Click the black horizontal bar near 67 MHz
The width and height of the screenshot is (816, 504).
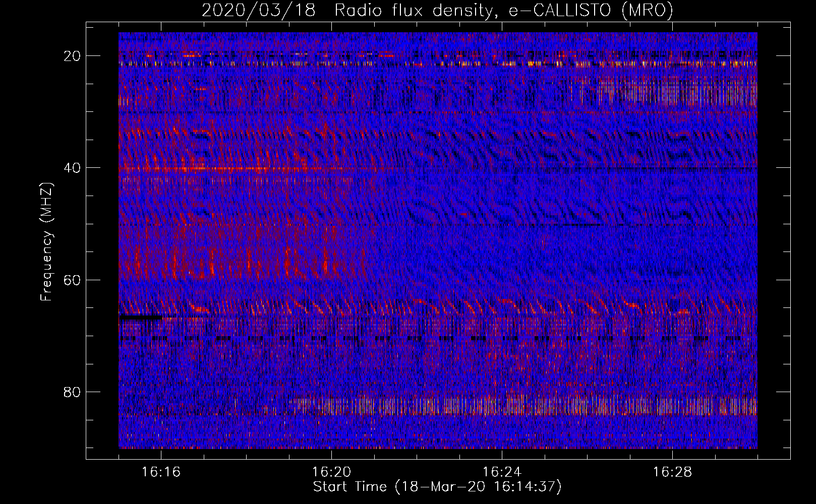coord(140,318)
